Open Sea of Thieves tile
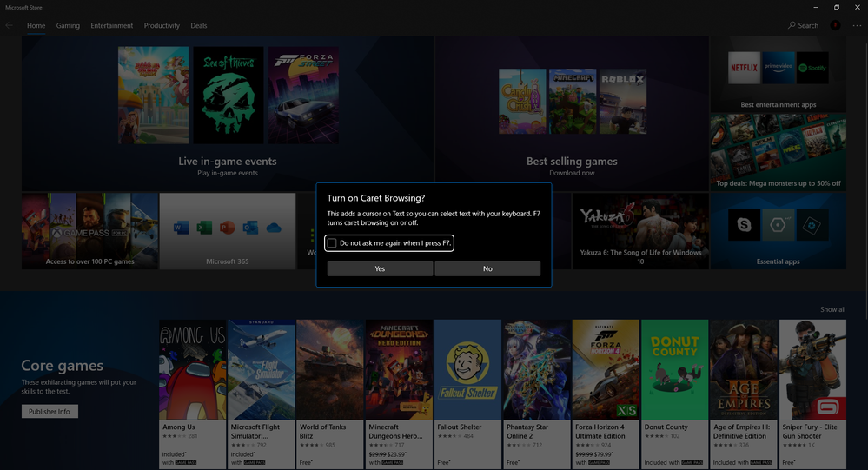Screen dimensions: 868x470 pyautogui.click(x=229, y=96)
